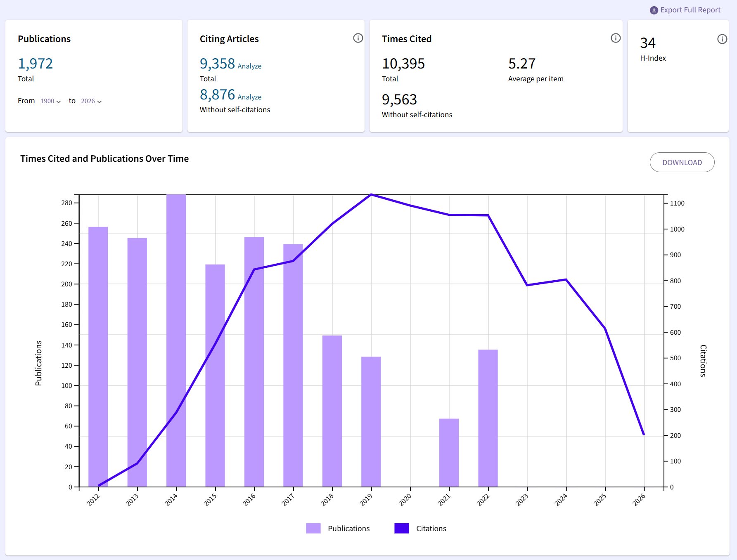Click Analyze next to 8,876 citing articles
This screenshot has width=737, height=560.
click(x=249, y=97)
